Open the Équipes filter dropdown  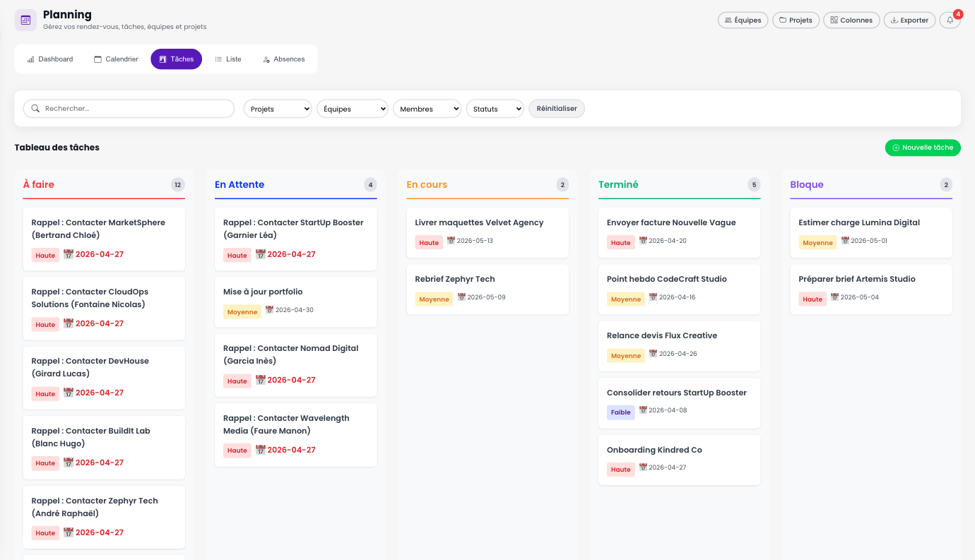pyautogui.click(x=353, y=109)
